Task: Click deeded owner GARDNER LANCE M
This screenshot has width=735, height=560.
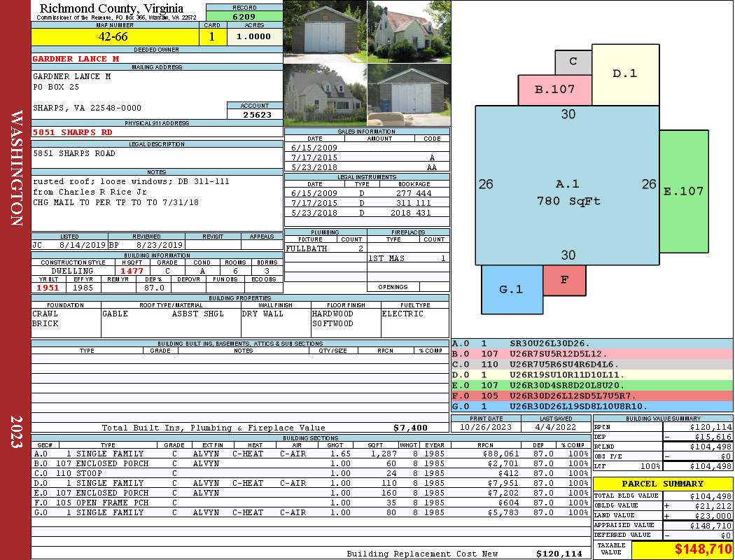Action: 76,59
